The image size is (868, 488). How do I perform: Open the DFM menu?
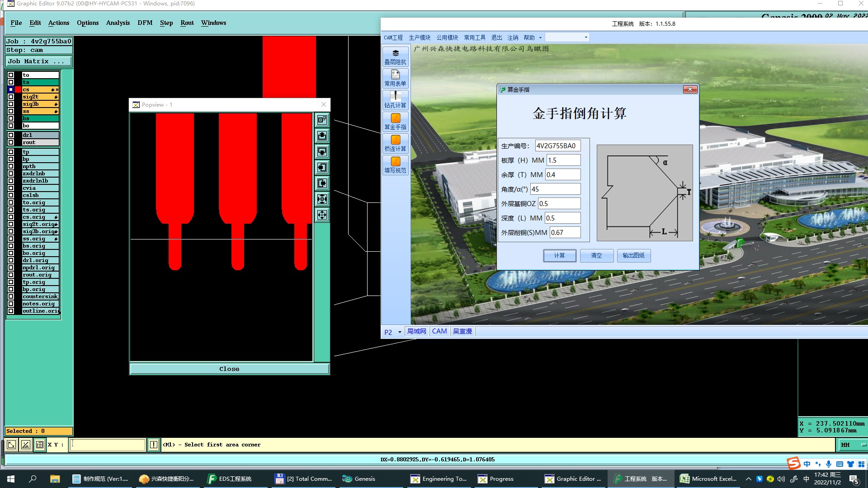click(x=145, y=23)
